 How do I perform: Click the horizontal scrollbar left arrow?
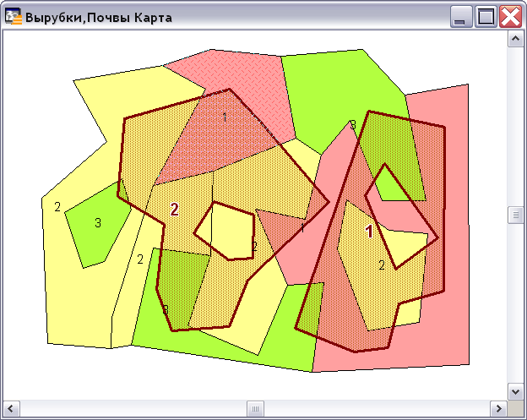coord(11,409)
